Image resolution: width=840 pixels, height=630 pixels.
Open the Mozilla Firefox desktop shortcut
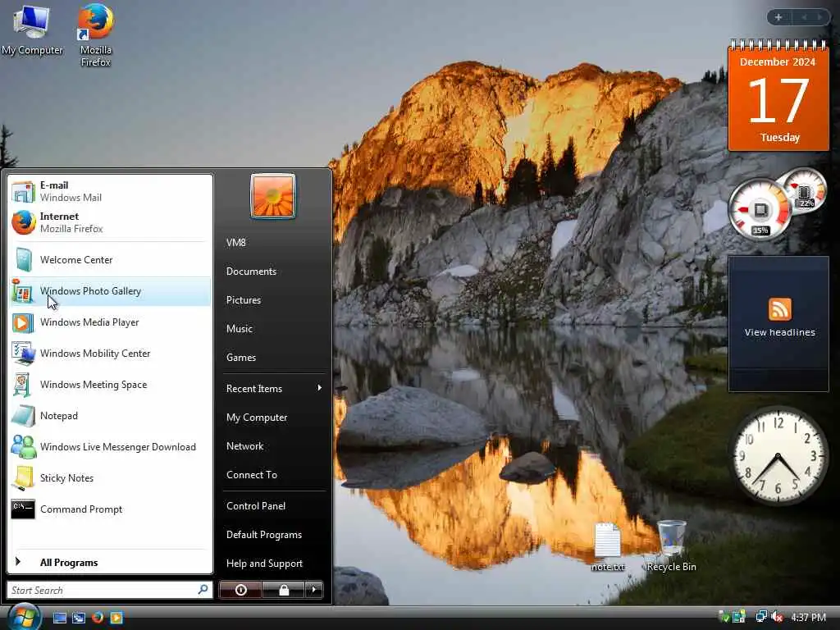click(x=95, y=34)
